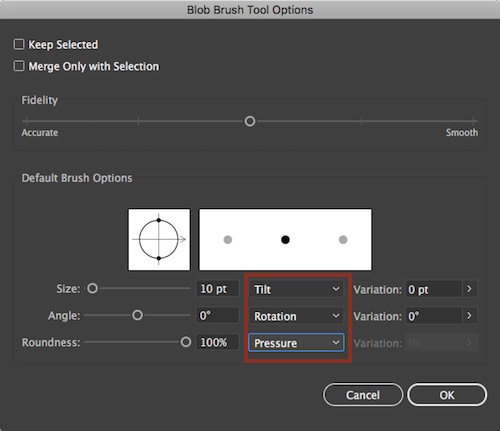Click the brush angle circle preview
500x431 pixels.
(x=159, y=239)
